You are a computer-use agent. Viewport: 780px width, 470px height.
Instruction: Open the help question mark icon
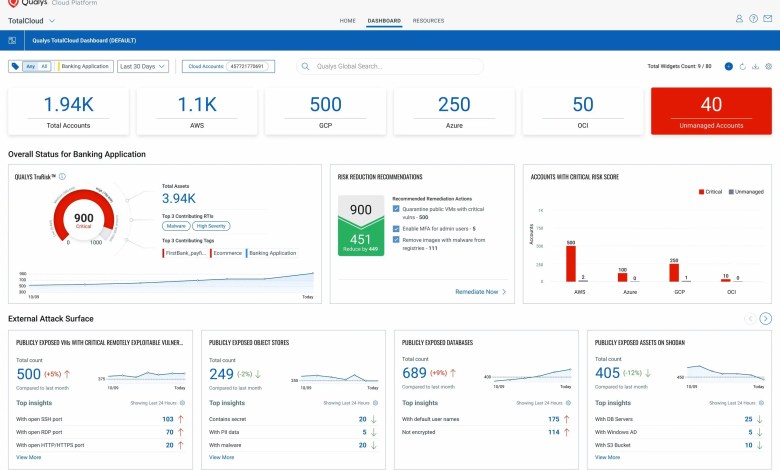tap(754, 19)
